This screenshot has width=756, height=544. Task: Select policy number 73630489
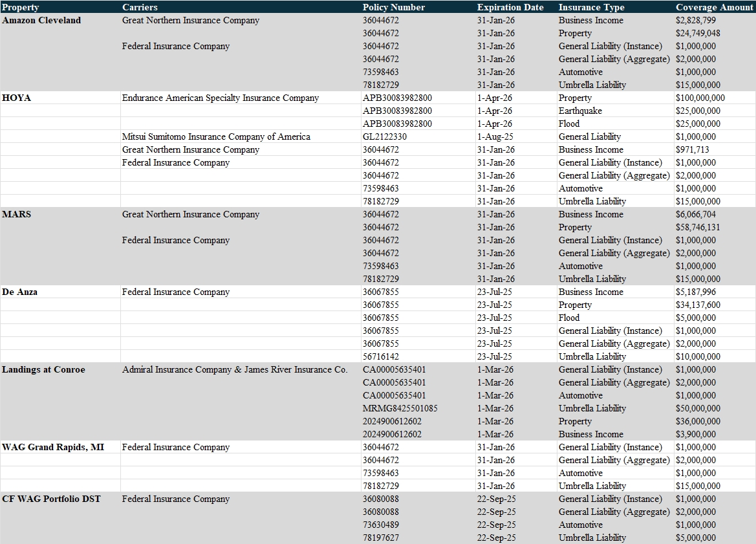[x=381, y=525]
